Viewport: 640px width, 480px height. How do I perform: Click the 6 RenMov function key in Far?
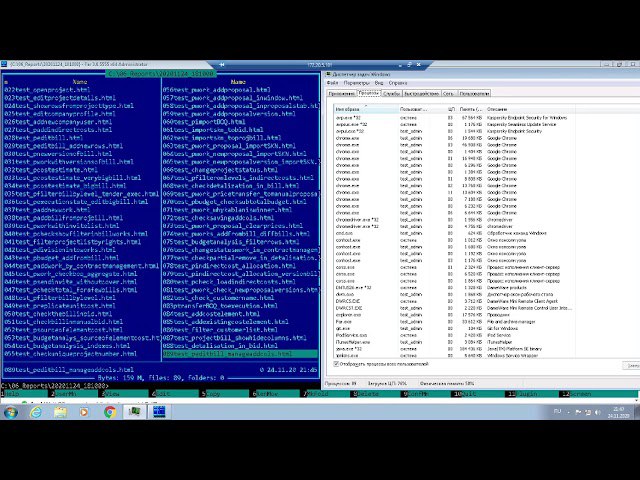pyautogui.click(x=277, y=394)
